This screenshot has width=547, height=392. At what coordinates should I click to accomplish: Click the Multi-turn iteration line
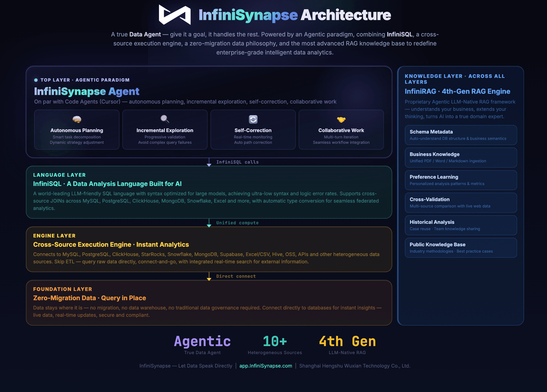pyautogui.click(x=341, y=137)
